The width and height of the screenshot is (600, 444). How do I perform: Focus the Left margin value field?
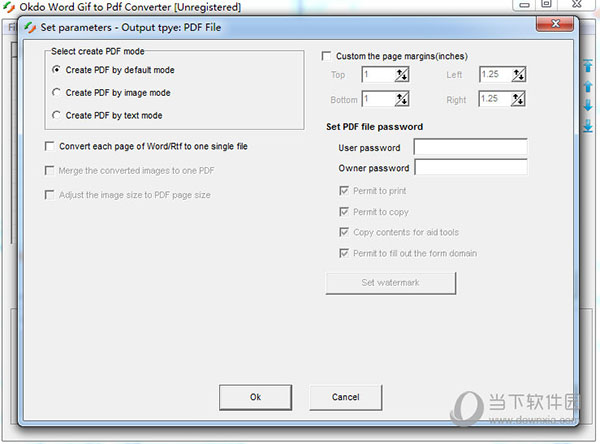pos(496,74)
